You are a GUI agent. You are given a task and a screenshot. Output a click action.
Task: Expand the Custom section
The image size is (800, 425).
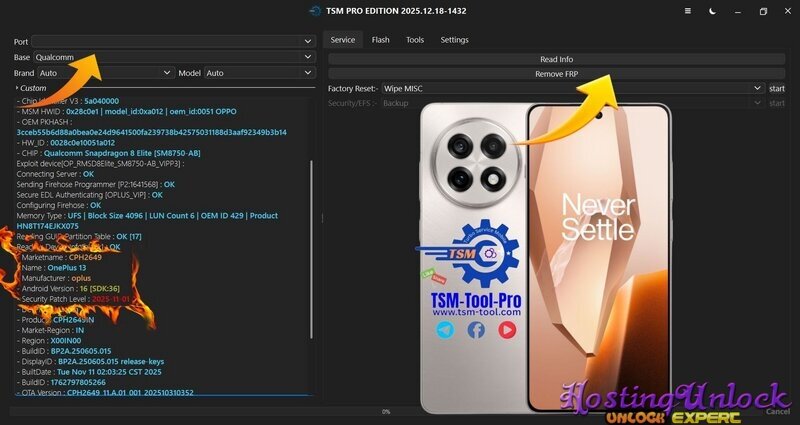tap(18, 88)
